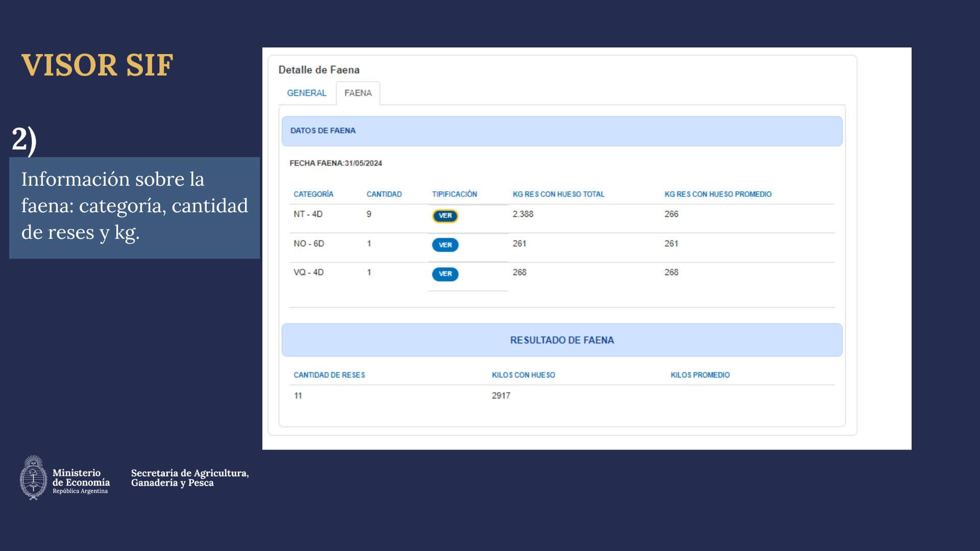Click Secretaría de Agricultura, Ganadería y Pesca text
This screenshot has height=551, width=980.
pos(190,478)
